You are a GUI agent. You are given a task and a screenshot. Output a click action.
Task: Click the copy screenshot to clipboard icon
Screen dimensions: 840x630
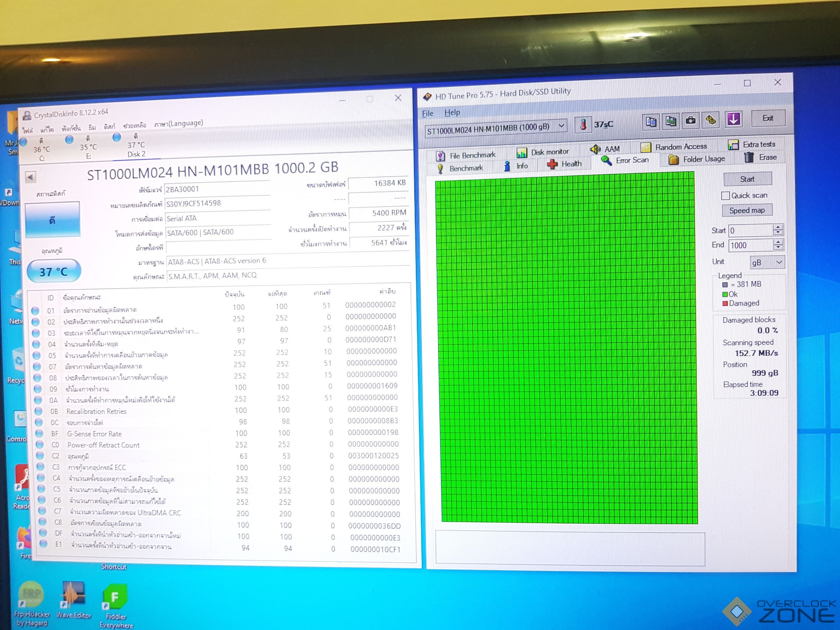pyautogui.click(x=671, y=122)
